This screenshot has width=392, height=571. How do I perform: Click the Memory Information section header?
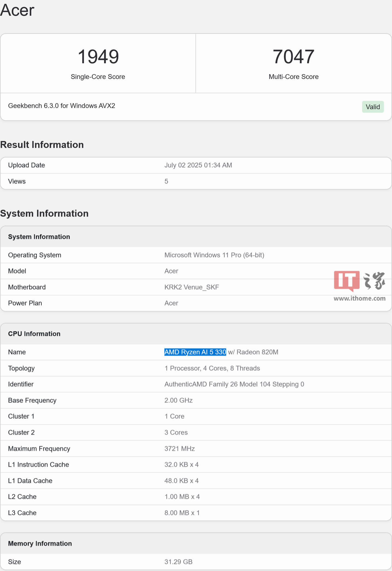pos(40,543)
